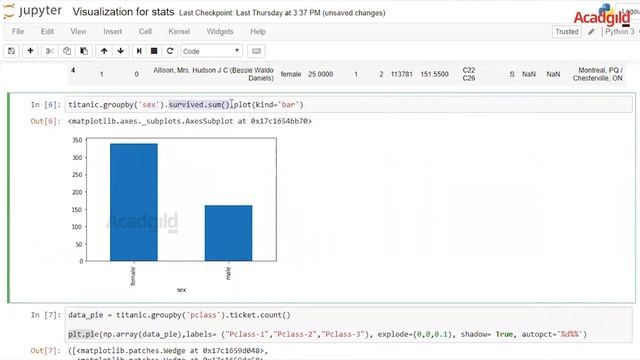This screenshot has height=360, width=640.
Task: Run cell and select below icon
Action: (139, 51)
